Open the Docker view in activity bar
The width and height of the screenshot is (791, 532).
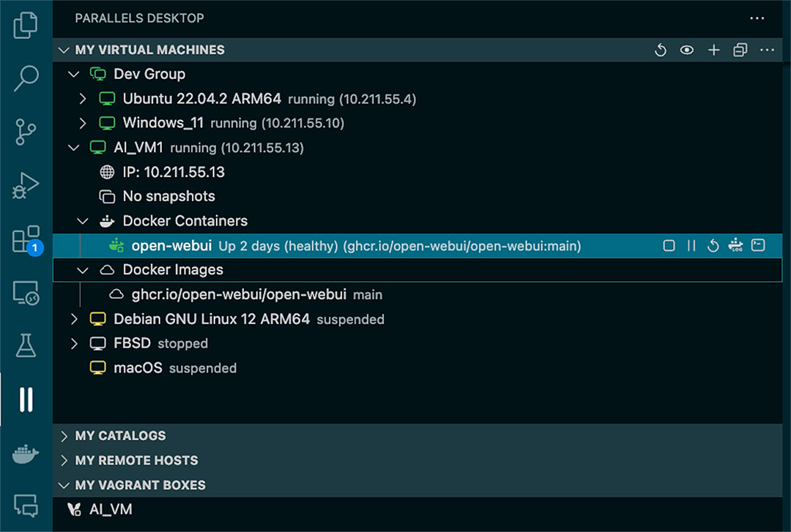tap(25, 454)
